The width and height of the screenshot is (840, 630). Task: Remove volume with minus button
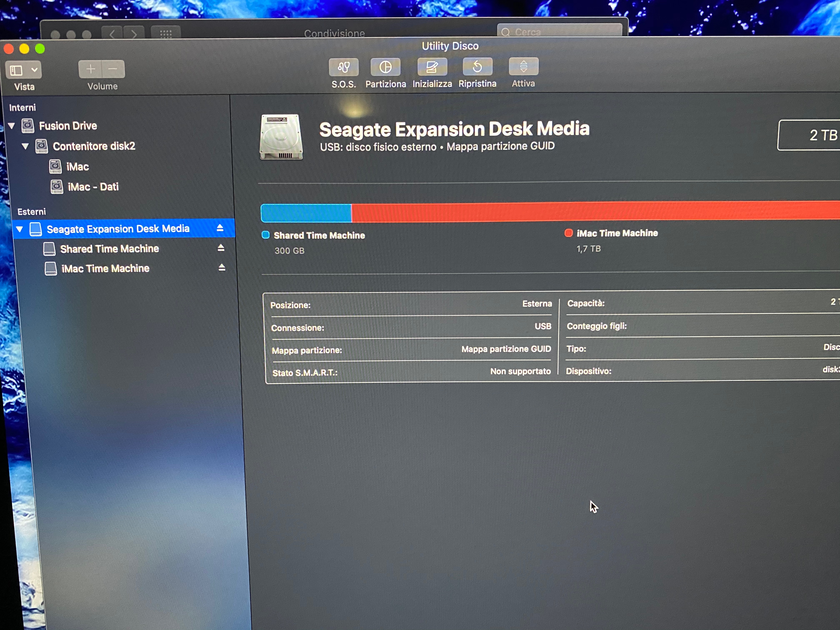(113, 69)
